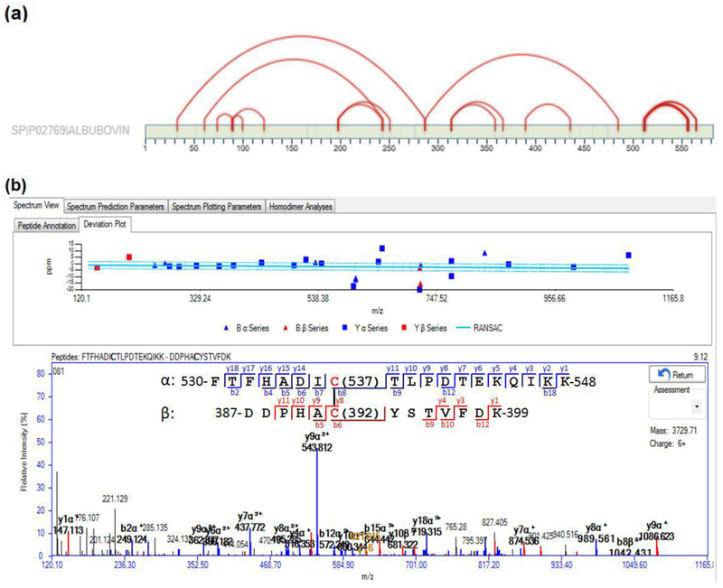Open the Spectrum Prediction Parameters tab
The width and height of the screenshot is (723, 588).
116,206
